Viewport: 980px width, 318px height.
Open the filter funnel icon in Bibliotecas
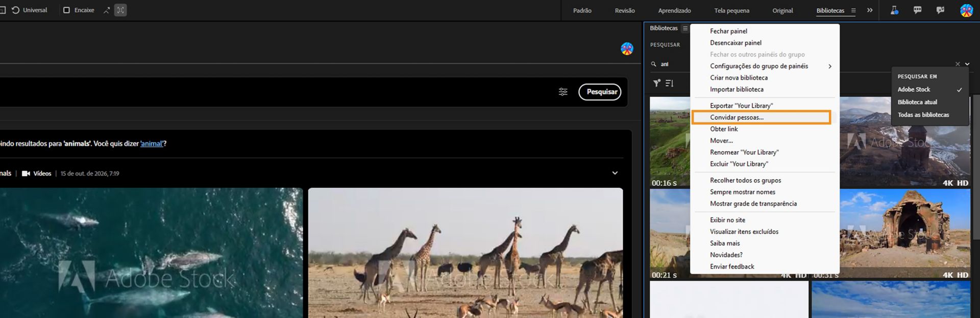(657, 83)
